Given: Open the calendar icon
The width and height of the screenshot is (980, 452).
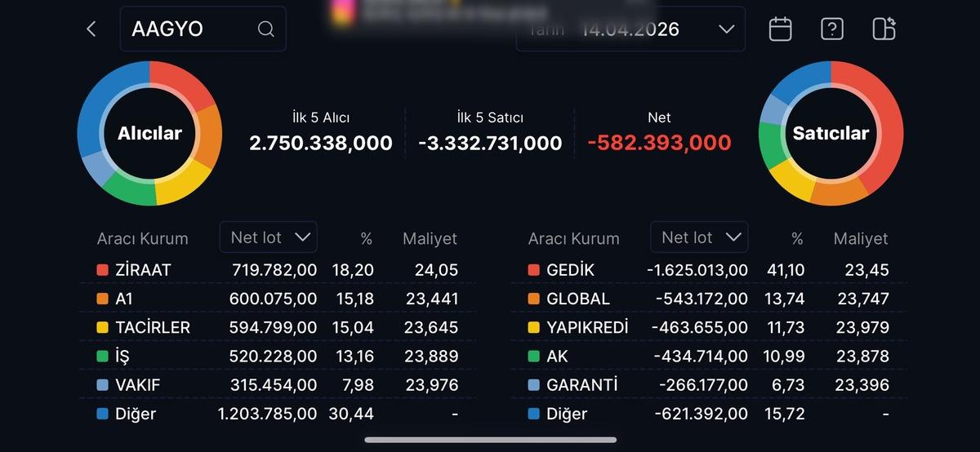Looking at the screenshot, I should pos(780,29).
